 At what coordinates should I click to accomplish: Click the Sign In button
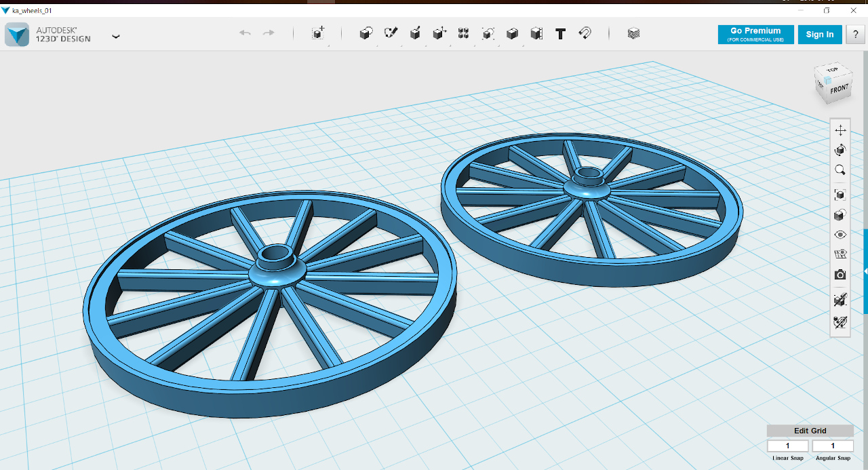pos(820,35)
